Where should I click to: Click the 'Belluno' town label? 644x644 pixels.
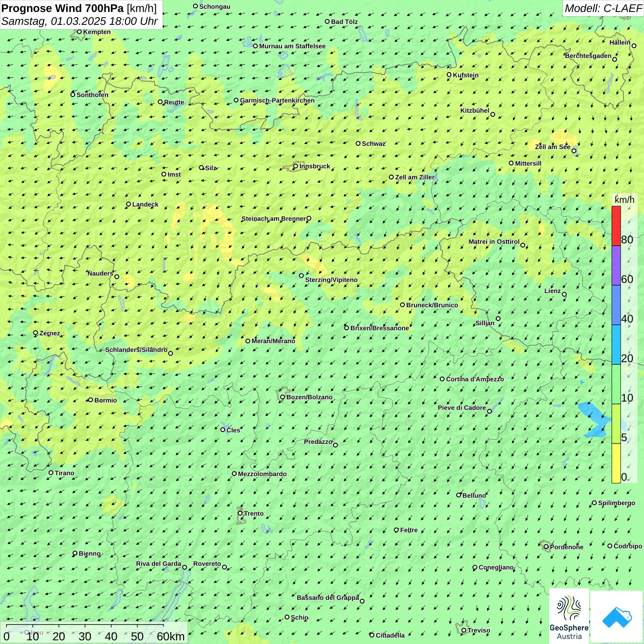[x=474, y=495]
